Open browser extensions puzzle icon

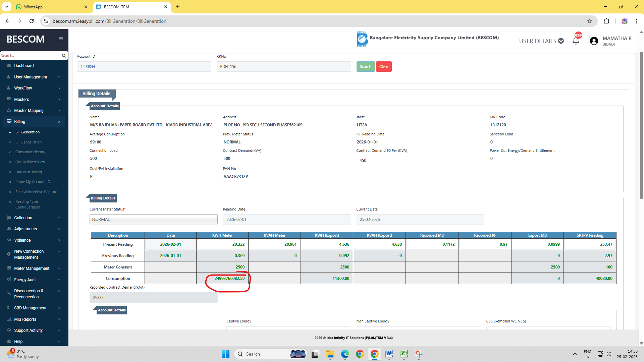click(x=606, y=21)
